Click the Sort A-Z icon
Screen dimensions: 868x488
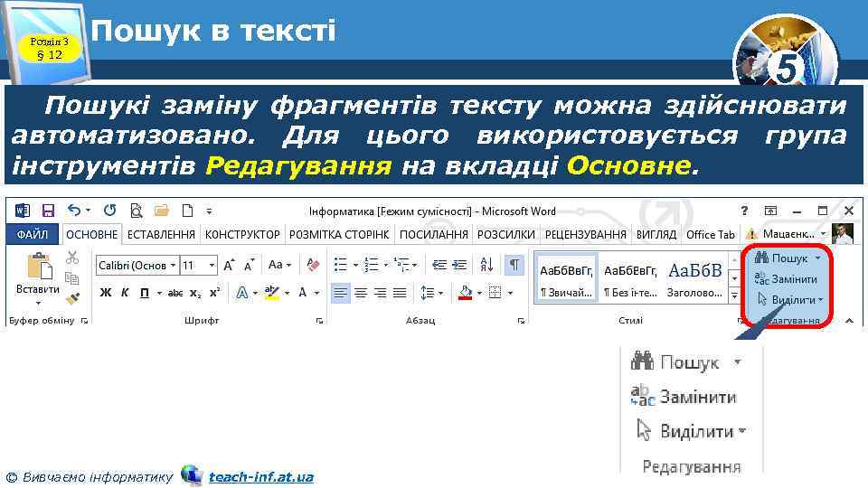point(487,265)
